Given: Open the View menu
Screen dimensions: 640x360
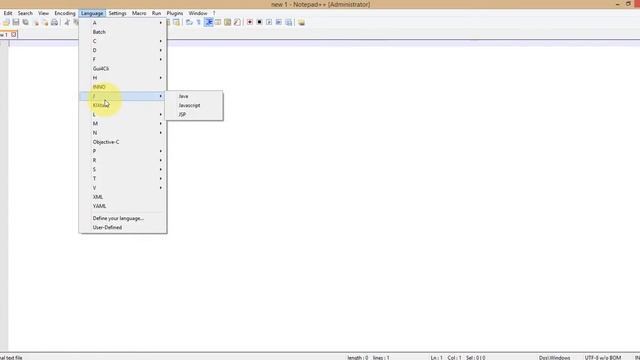Looking at the screenshot, I should coord(43,13).
